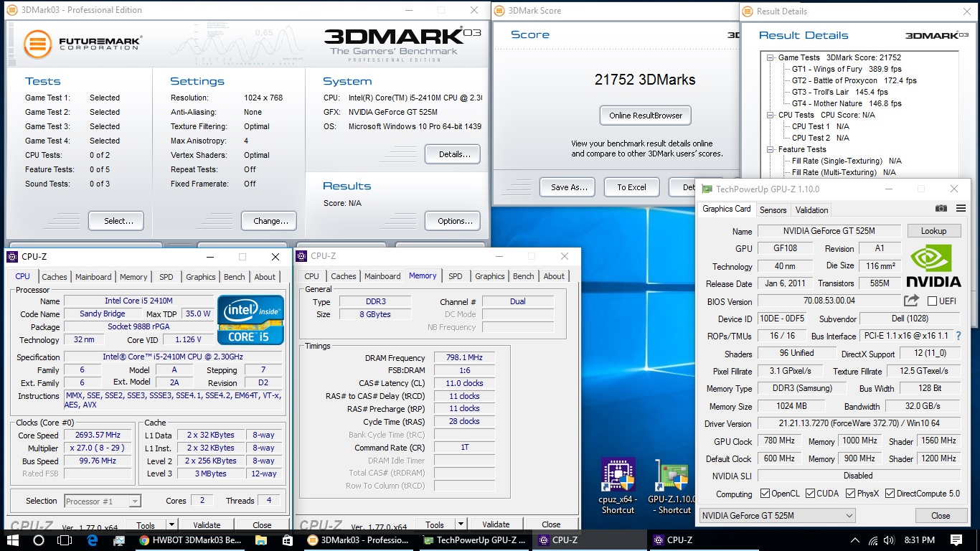The width and height of the screenshot is (980, 551).
Task: Switch to HWBOT 3DMark03 Chrome taskbar item
Action: coord(189,540)
